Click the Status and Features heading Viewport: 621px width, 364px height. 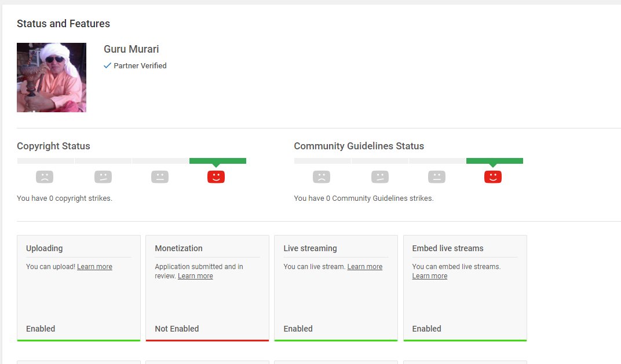point(63,24)
